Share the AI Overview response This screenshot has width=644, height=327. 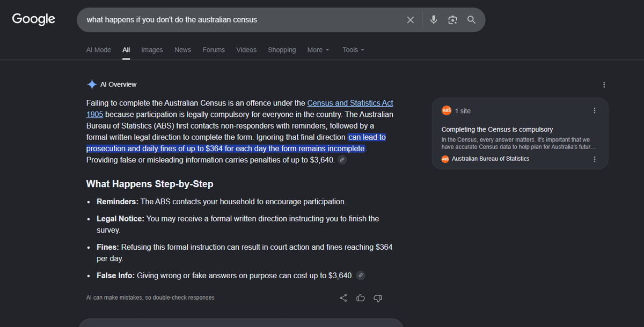click(x=343, y=298)
